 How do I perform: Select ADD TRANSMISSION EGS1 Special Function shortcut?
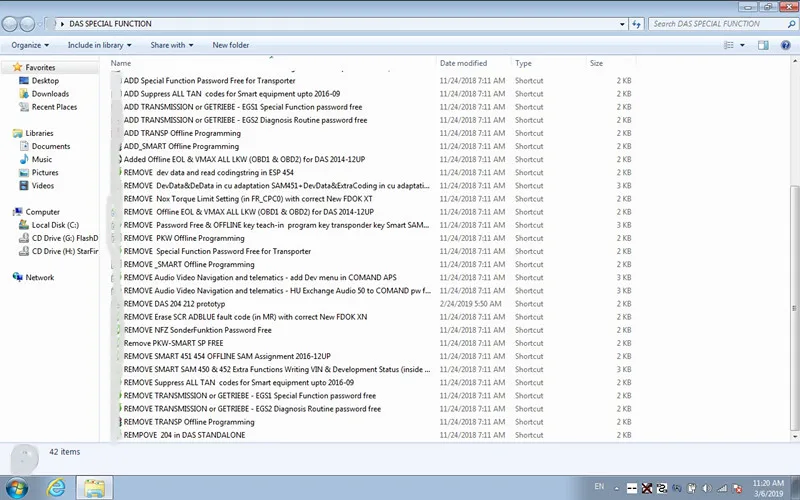pos(243,107)
